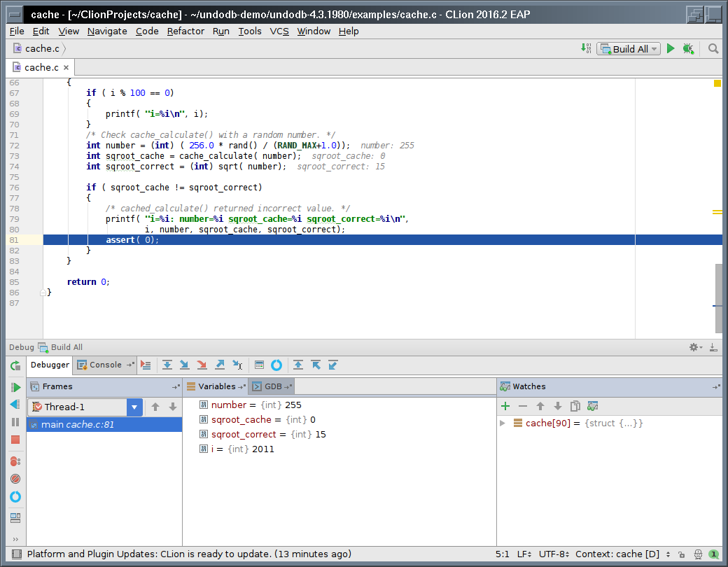
Task: Move watch up arrow in Watches
Action: 540,407
